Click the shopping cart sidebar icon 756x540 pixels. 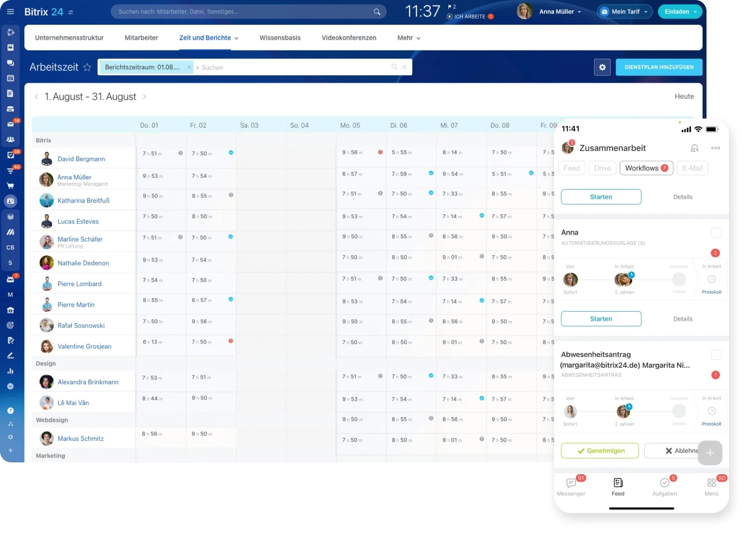tap(10, 185)
